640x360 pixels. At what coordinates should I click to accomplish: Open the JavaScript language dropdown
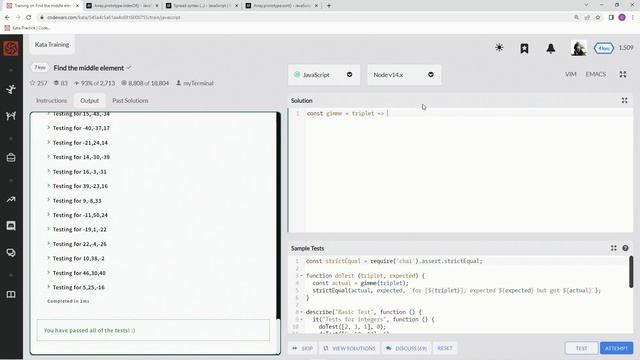click(x=324, y=75)
